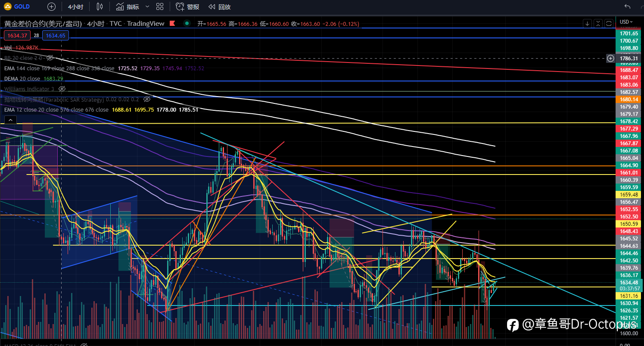Open the 指标 indicators dialog
This screenshot has height=346, width=644.
pos(128,7)
